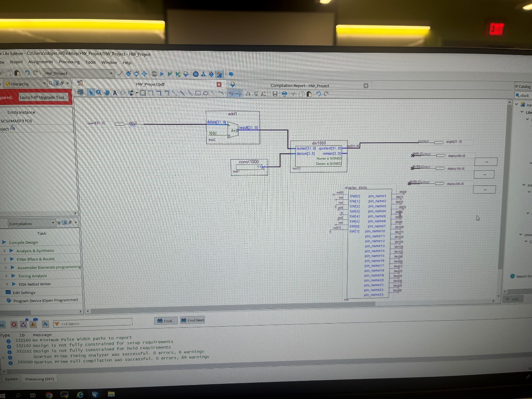Select the Hand pan tool in editor toolbar
This screenshot has height=399, width=532.
106,93
